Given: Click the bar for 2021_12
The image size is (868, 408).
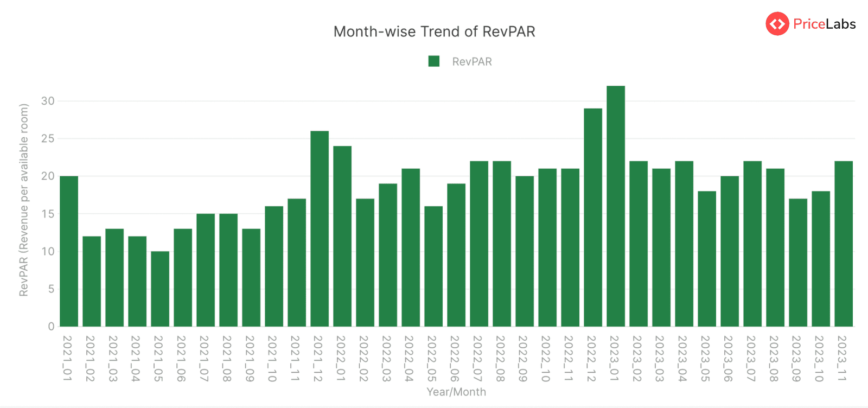Looking at the screenshot, I should 320,228.
